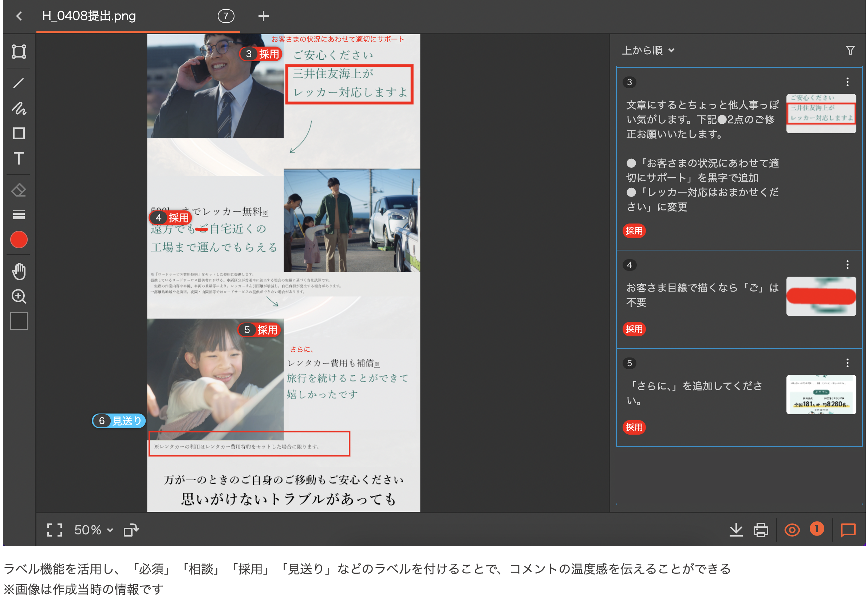Open more options for comment 5

click(x=848, y=363)
